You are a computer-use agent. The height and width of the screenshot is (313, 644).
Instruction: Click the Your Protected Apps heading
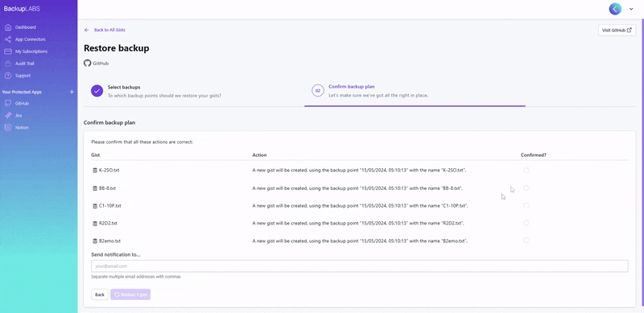pos(22,92)
